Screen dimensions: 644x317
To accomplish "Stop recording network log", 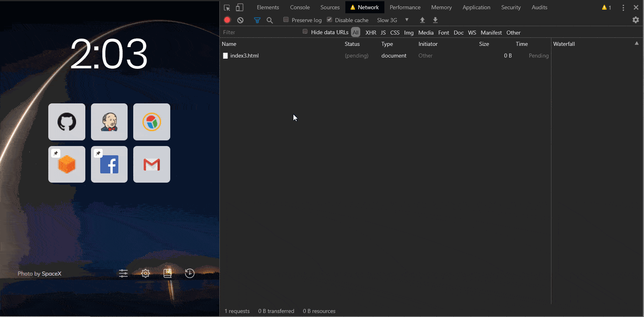I will [227, 20].
